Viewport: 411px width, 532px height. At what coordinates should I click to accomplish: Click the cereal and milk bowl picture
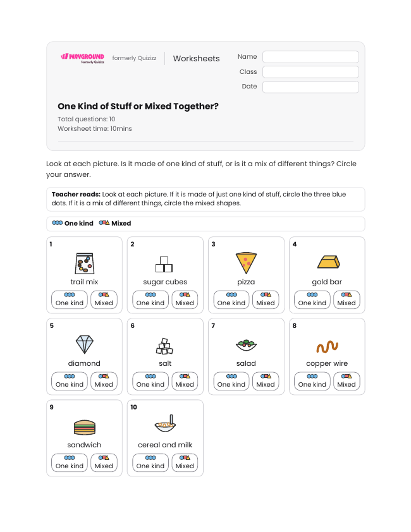tap(166, 423)
